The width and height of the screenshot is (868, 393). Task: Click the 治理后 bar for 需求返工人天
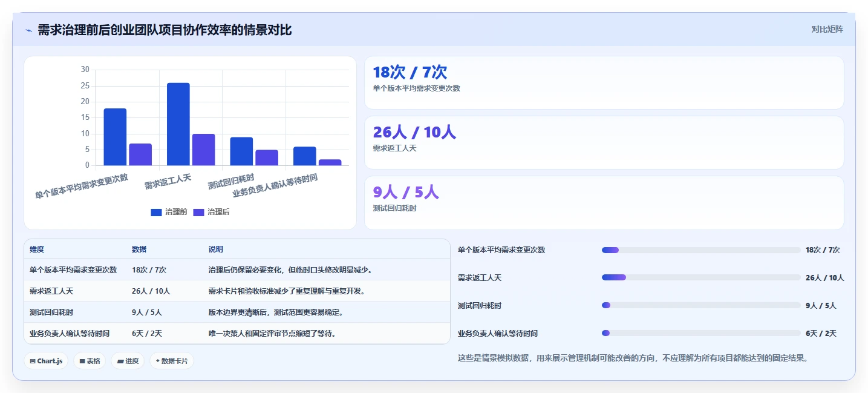(x=204, y=150)
